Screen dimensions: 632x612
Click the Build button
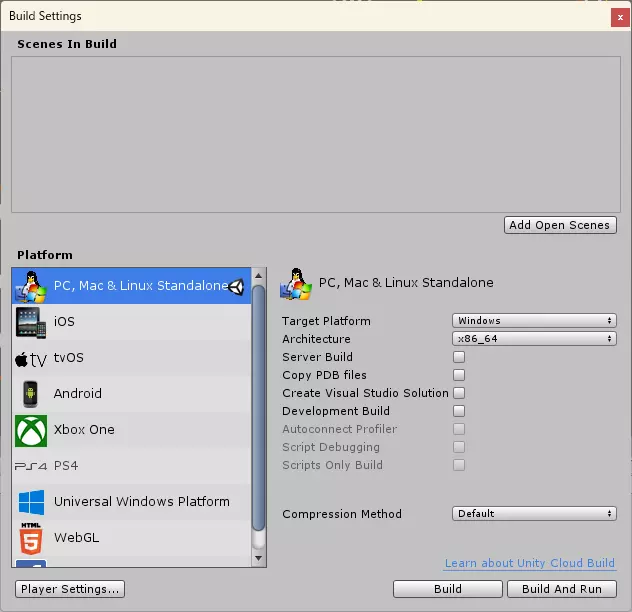448,589
